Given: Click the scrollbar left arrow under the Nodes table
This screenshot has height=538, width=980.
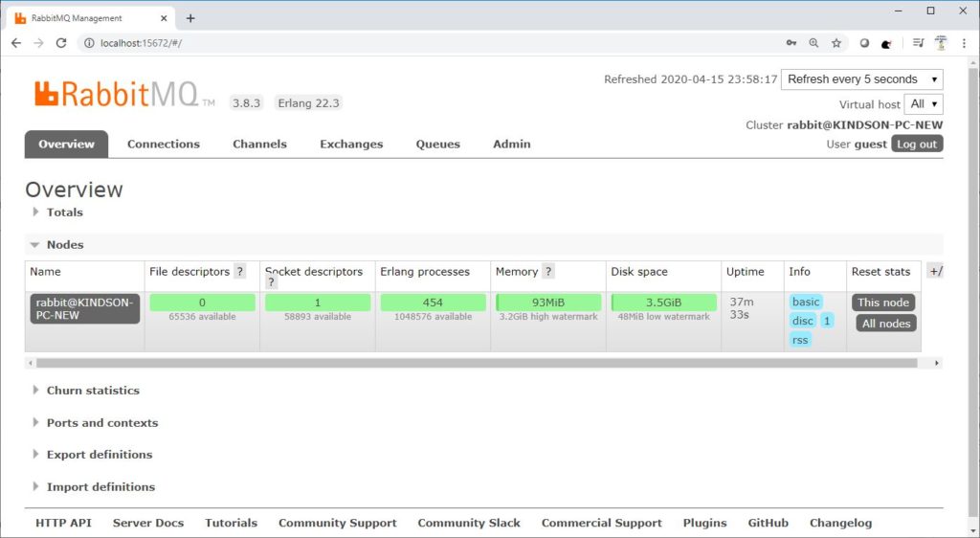Looking at the screenshot, I should (30, 363).
